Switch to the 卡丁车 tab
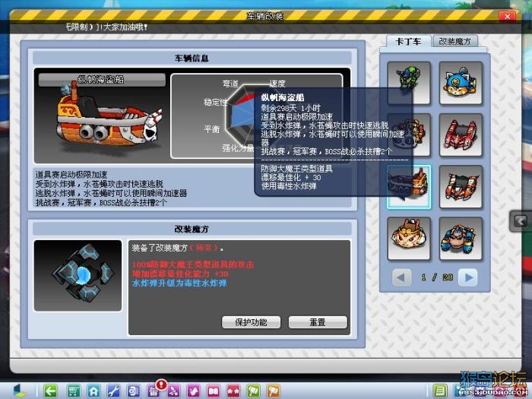This screenshot has width=532, height=399. [409, 42]
